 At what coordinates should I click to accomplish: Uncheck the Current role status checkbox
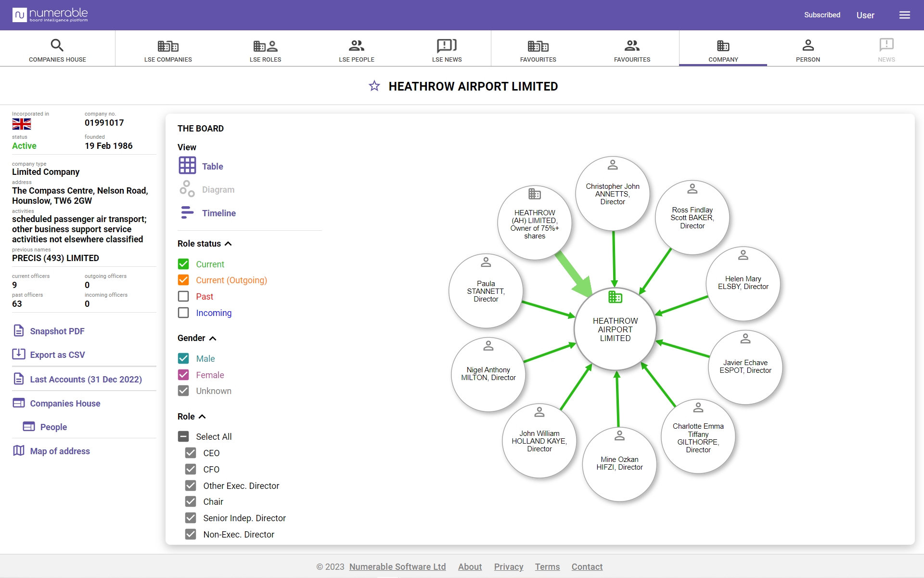pos(183,264)
